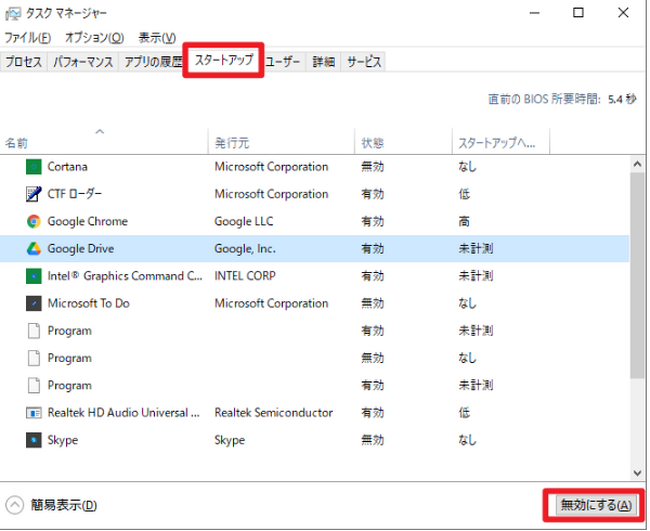Open the オプション(O) menu
The image size is (650, 531).
coord(95,38)
